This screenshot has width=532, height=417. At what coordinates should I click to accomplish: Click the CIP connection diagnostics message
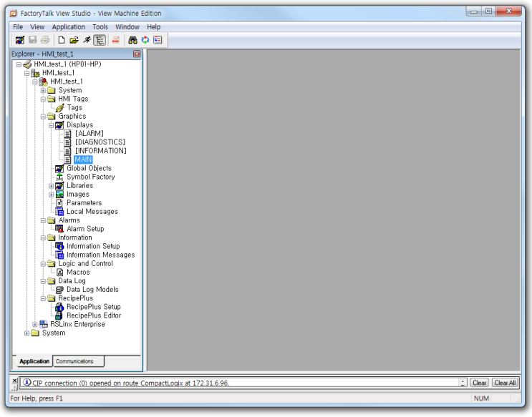131,383
